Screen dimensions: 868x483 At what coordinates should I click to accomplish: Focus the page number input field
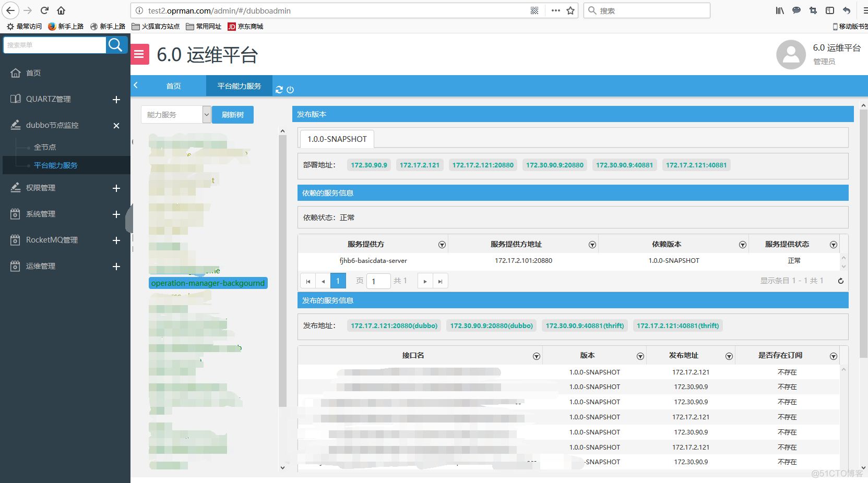(378, 281)
